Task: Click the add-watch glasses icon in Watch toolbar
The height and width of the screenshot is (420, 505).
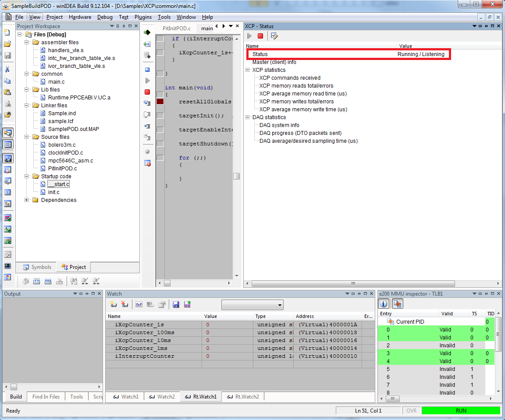Action: click(x=114, y=304)
